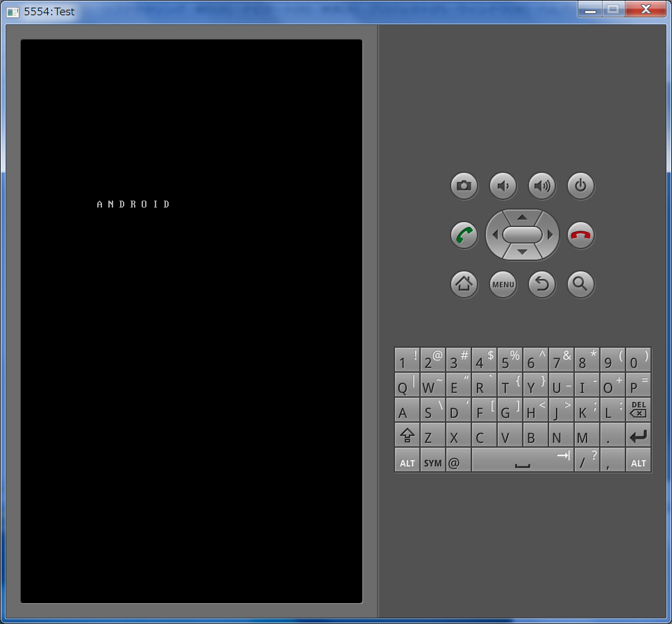Tap the 4 key

point(484,360)
